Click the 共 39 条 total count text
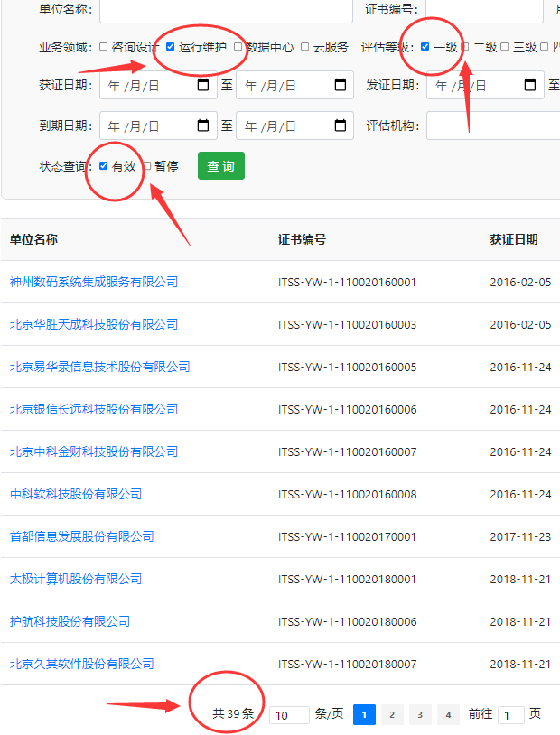Viewport: 560px width, 735px height. tap(233, 713)
